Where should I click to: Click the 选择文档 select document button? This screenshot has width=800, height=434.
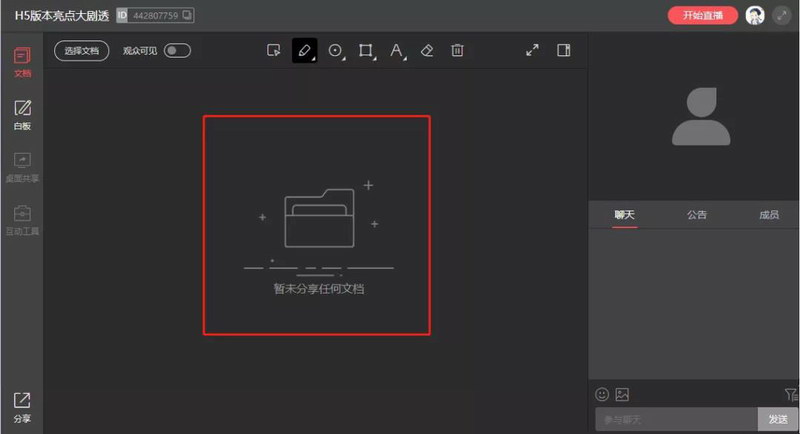click(82, 50)
